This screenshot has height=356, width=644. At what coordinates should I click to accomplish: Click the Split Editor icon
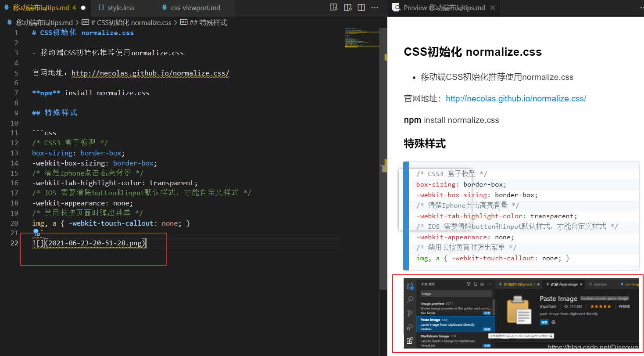(361, 7)
